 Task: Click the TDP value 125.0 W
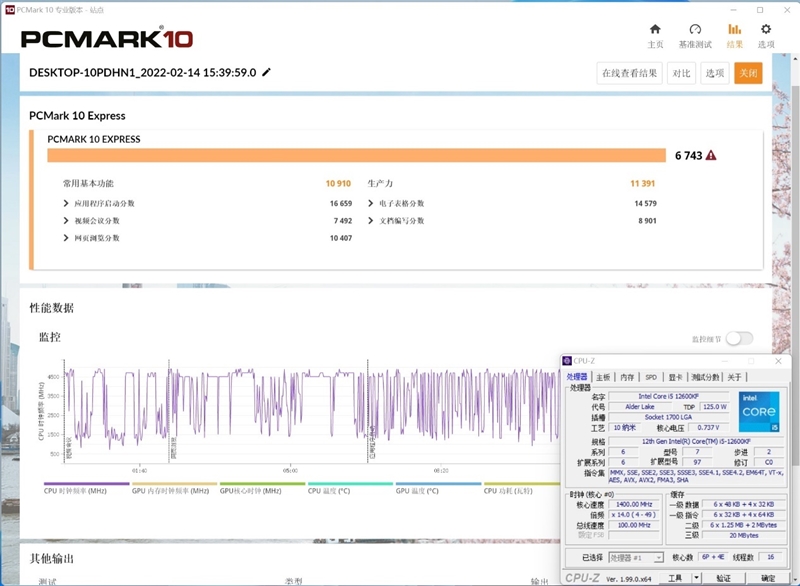714,406
